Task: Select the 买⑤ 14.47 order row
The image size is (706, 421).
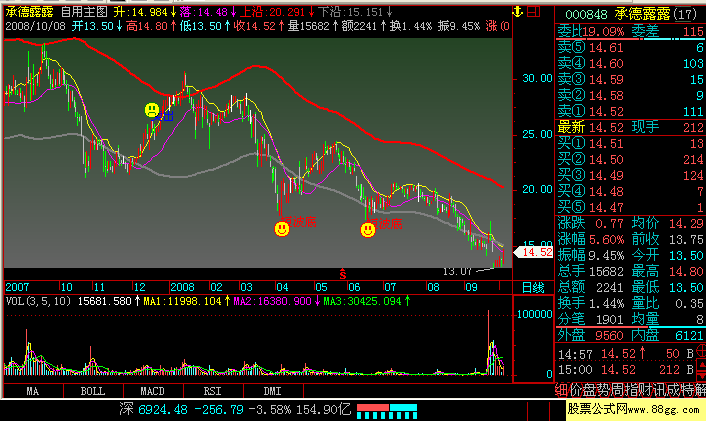Action: pyautogui.click(x=630, y=208)
